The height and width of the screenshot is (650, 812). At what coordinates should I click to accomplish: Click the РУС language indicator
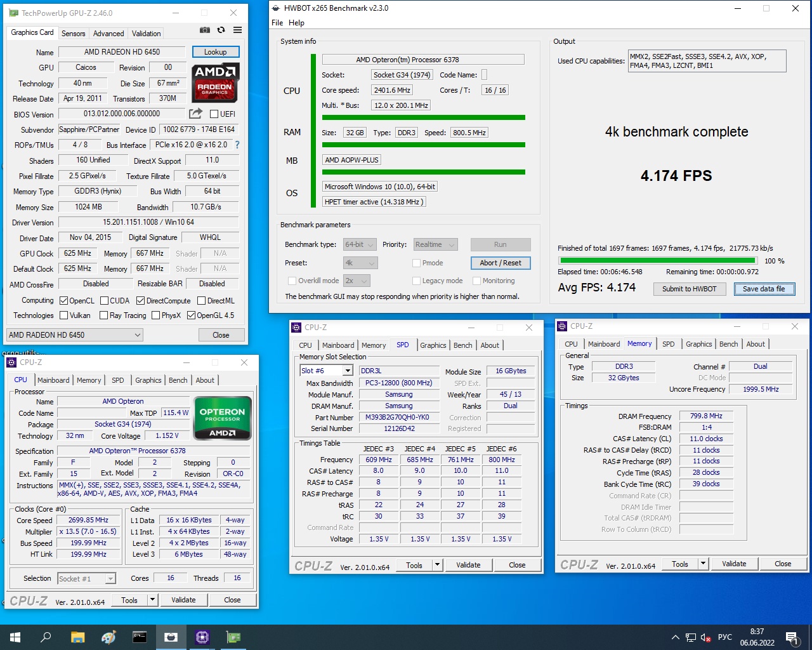click(725, 637)
